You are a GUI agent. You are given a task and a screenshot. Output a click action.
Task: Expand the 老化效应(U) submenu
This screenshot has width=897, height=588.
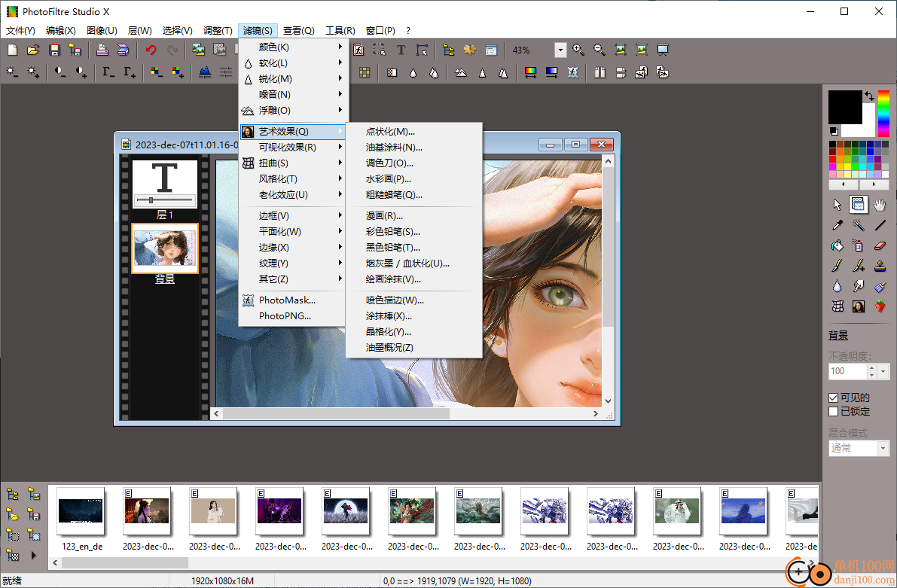point(292,194)
